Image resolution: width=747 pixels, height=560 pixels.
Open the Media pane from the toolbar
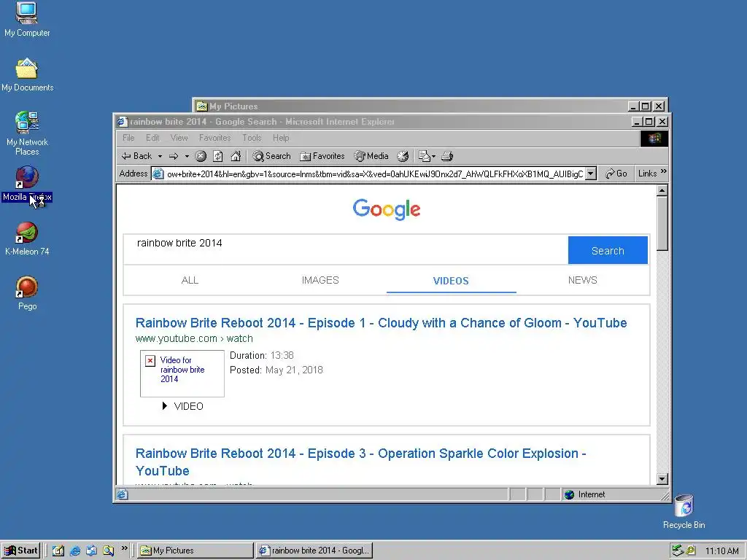click(x=371, y=156)
